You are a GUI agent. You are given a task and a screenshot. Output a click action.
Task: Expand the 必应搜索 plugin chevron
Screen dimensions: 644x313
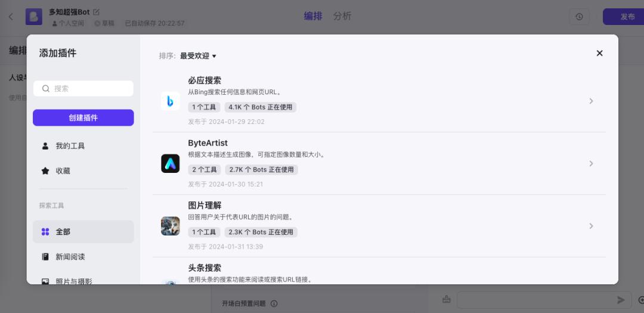591,101
